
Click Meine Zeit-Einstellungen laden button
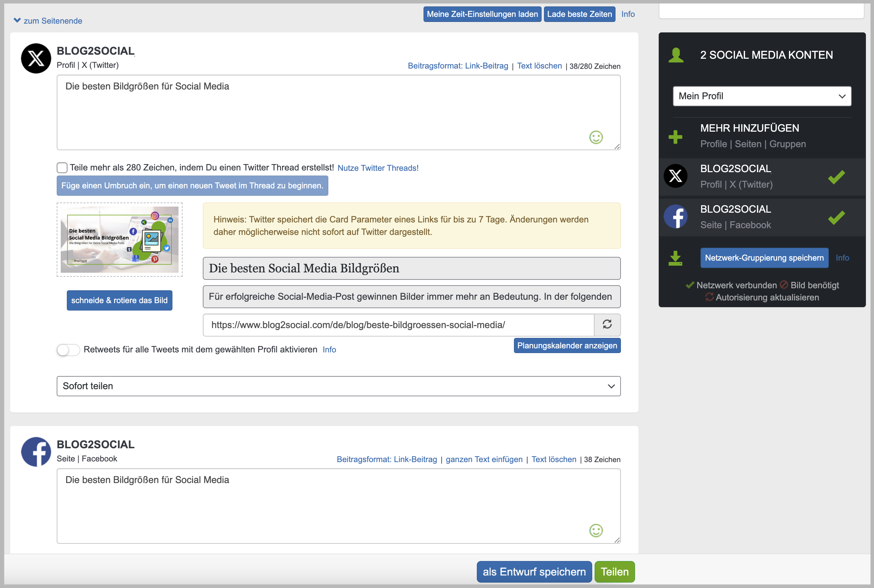click(x=482, y=14)
